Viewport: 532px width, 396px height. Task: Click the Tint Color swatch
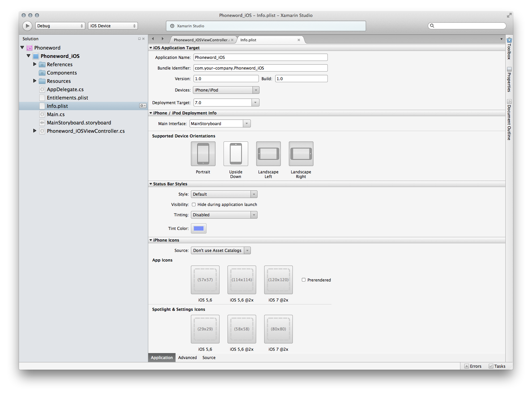(x=199, y=229)
